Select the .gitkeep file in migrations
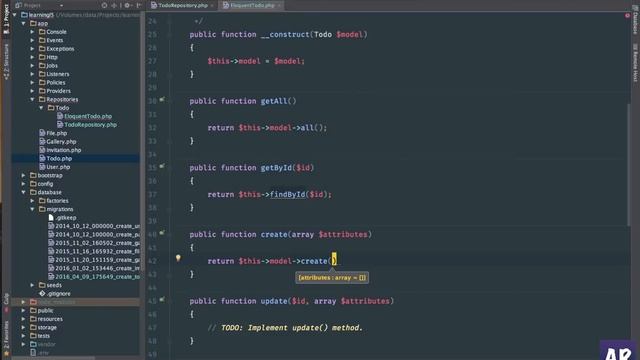 click(66, 218)
